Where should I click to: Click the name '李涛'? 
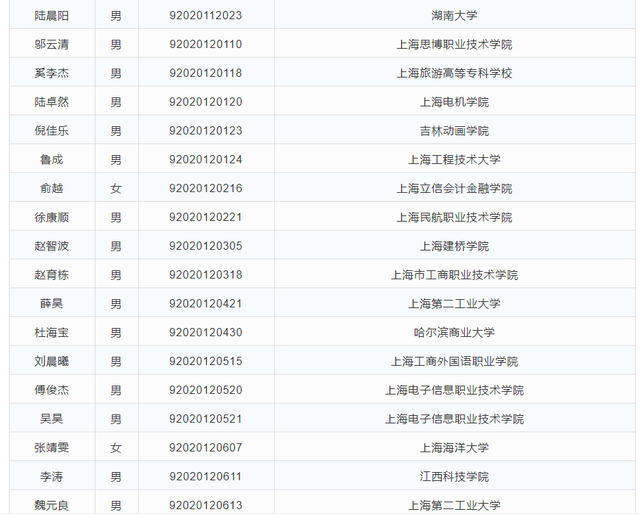click(x=51, y=476)
